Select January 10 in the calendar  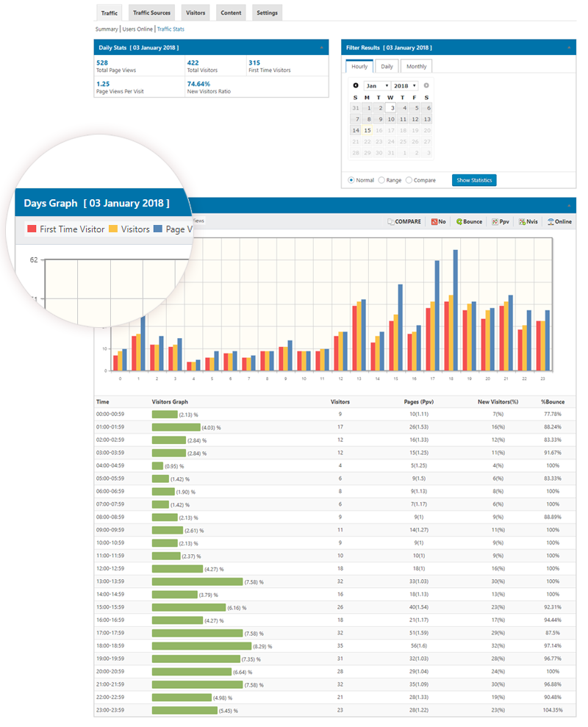[391, 119]
